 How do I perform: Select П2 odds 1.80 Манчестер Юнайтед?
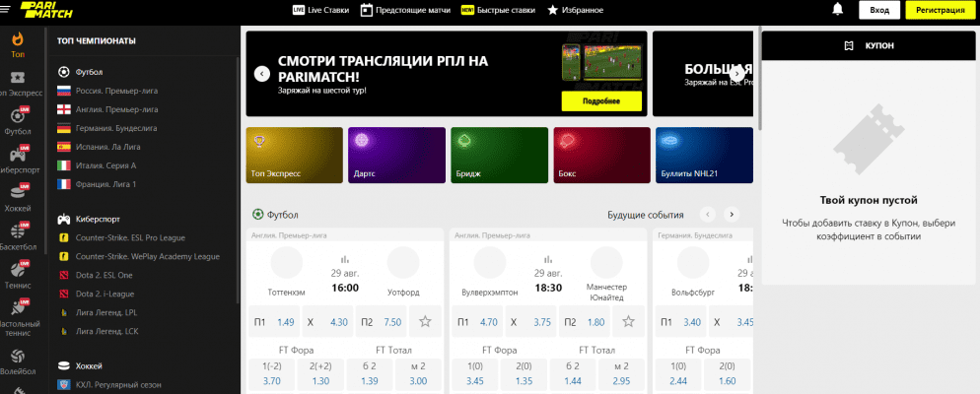coord(584,321)
